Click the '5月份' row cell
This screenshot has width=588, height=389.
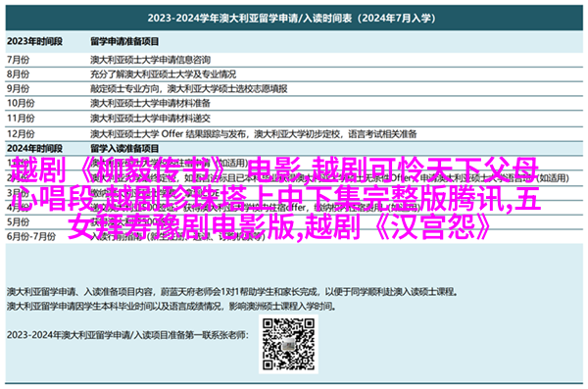tap(18, 221)
